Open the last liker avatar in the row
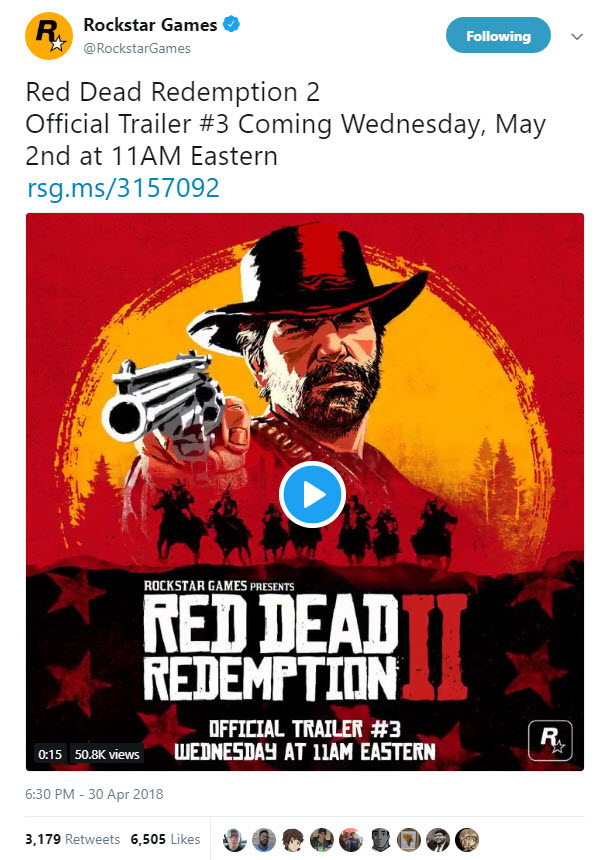This screenshot has width=602, height=860. [x=467, y=839]
